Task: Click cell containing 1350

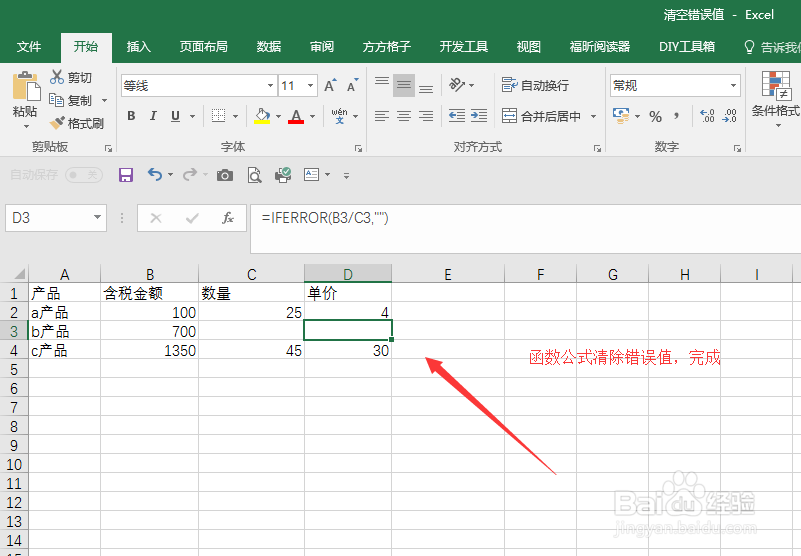Action: 149,351
